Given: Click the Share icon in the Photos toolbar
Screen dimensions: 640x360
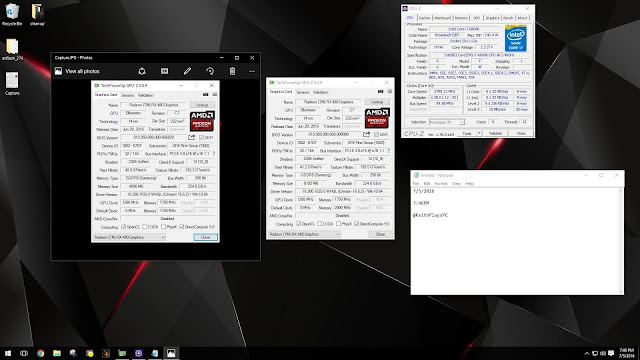Looking at the screenshot, I should 142,71.
